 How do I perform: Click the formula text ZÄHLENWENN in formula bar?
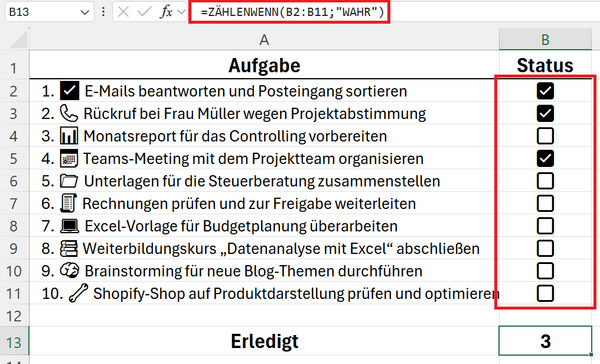coord(243,12)
